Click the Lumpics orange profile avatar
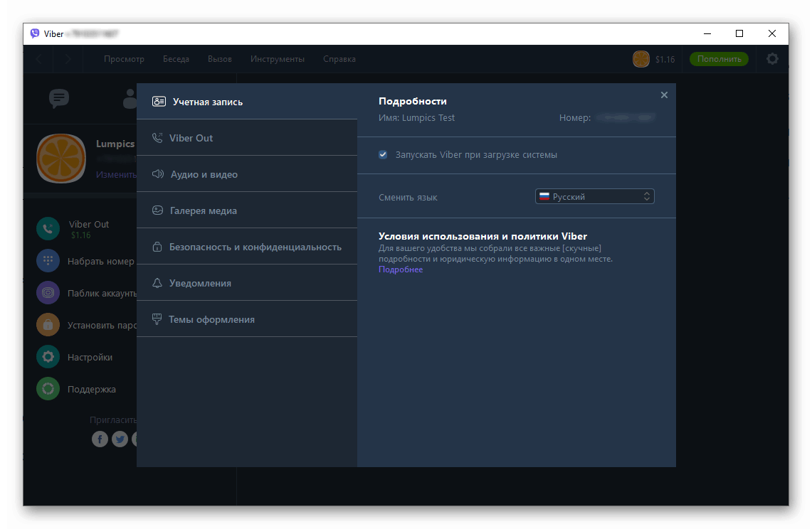Image resolution: width=812 pixels, height=529 pixels. (x=61, y=159)
